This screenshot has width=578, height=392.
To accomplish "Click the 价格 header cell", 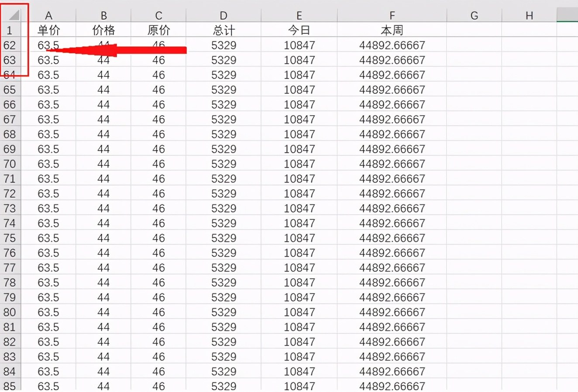I will coord(103,30).
